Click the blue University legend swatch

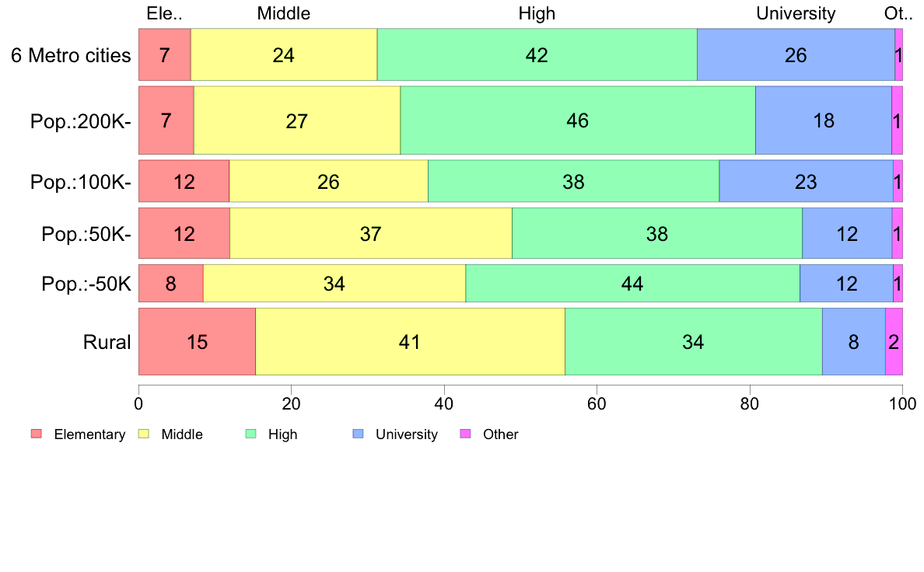pyautogui.click(x=358, y=434)
